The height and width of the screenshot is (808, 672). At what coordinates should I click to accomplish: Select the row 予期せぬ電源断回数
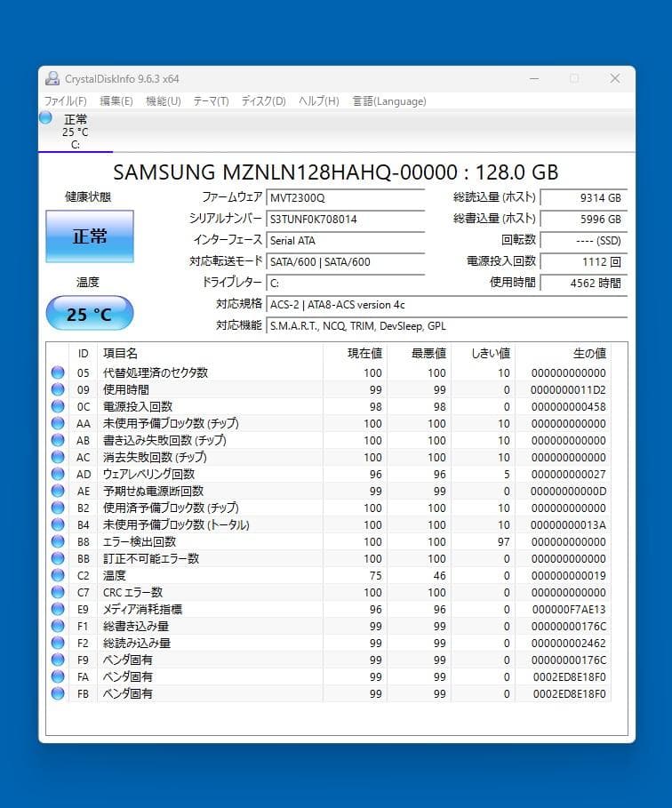[329, 491]
